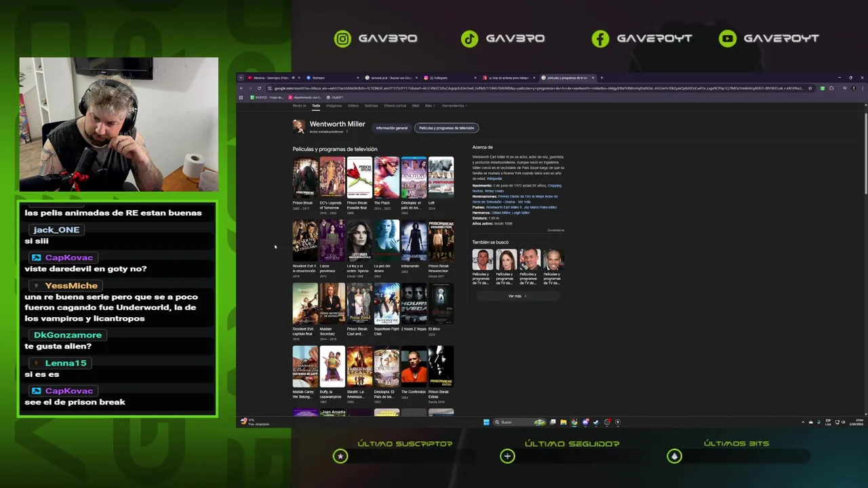Open the Resident Evil 4 la resurrección poster
The height and width of the screenshot is (488, 868).
(305, 241)
